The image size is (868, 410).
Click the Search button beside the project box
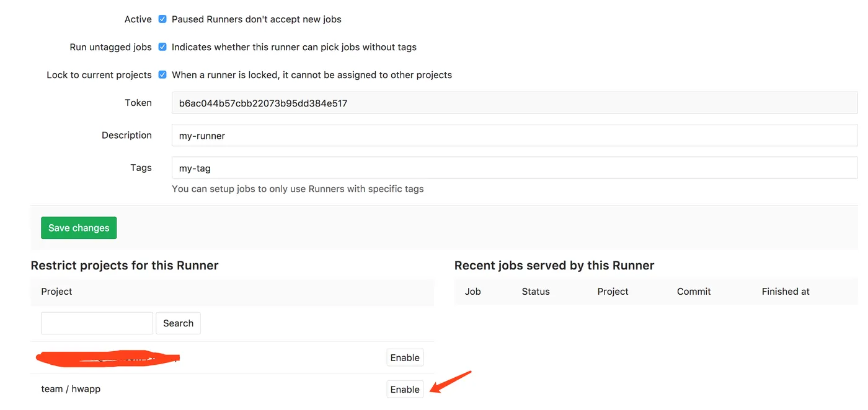[x=178, y=323]
